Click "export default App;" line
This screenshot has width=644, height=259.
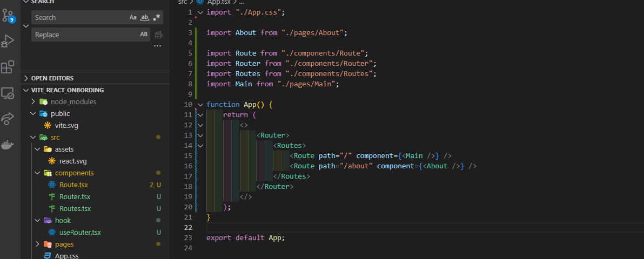pyautogui.click(x=246, y=237)
